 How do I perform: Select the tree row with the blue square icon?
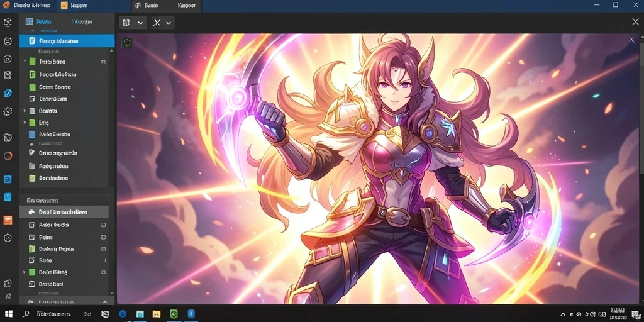point(64,135)
